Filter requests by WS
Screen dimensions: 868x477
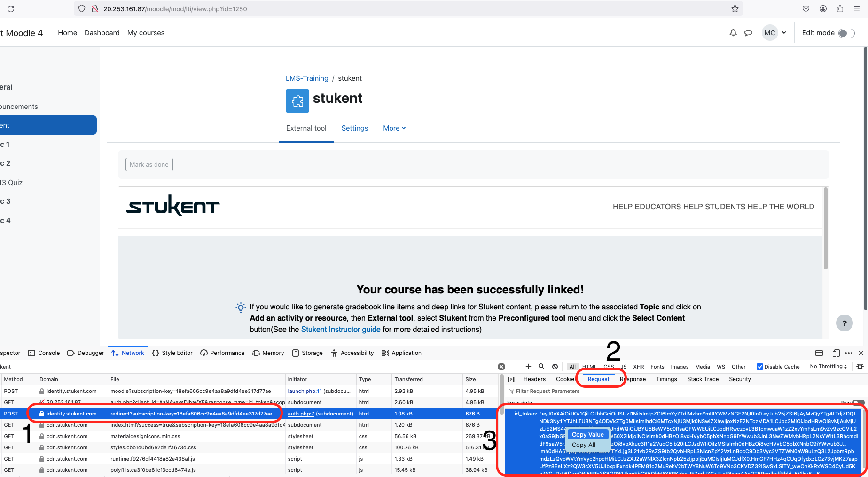(x=721, y=367)
